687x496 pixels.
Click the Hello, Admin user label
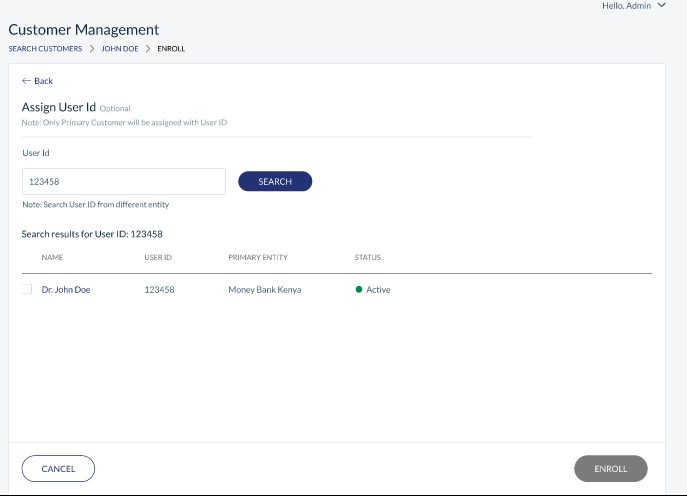click(x=627, y=6)
